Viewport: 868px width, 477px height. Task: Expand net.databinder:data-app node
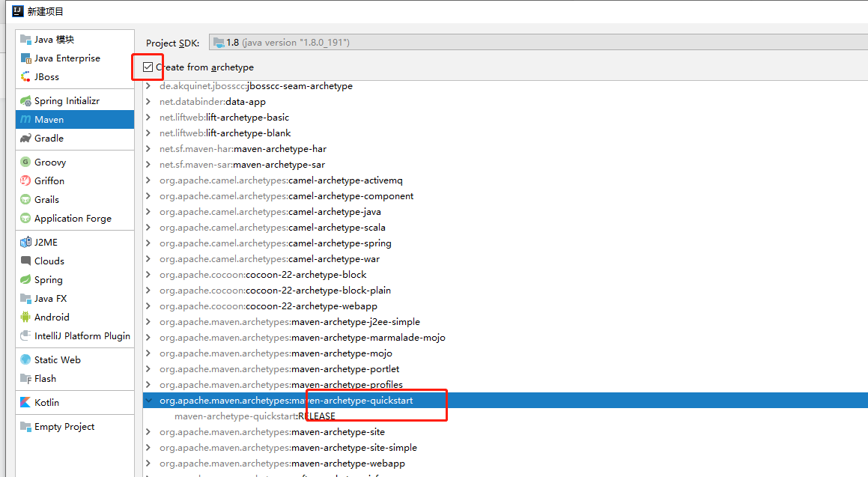point(148,102)
